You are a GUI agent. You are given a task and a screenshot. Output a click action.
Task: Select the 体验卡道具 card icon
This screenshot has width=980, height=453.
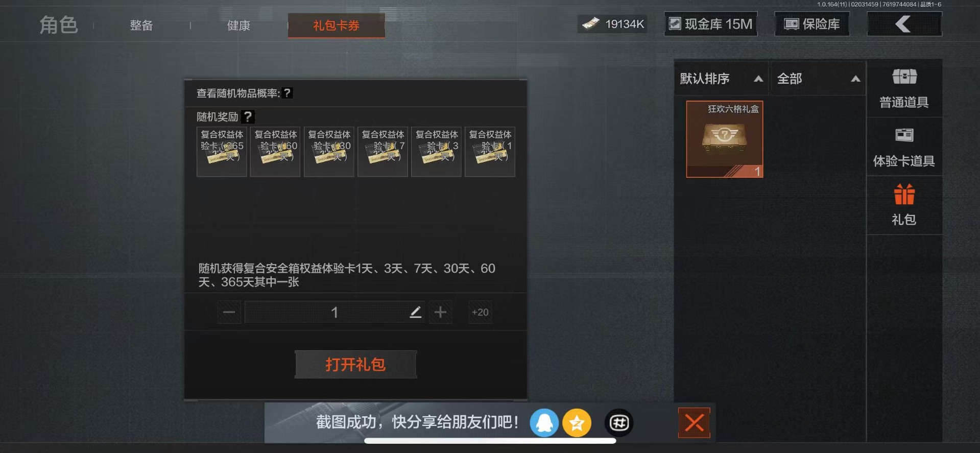click(904, 135)
